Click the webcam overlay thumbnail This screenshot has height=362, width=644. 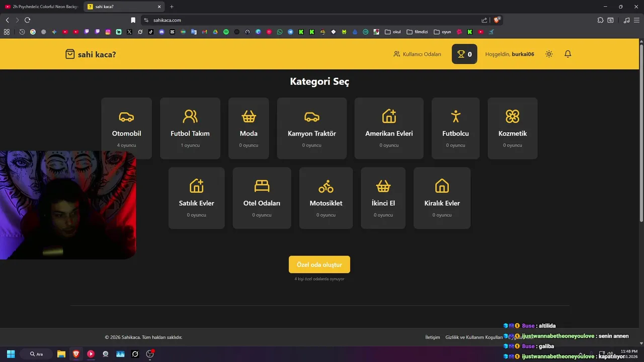pyautogui.click(x=68, y=205)
